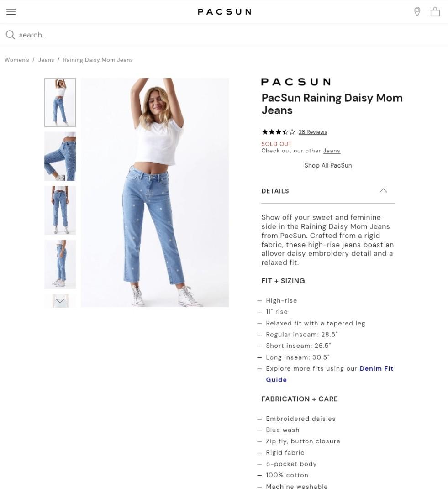Click the Shop All PacSun link

click(x=328, y=165)
